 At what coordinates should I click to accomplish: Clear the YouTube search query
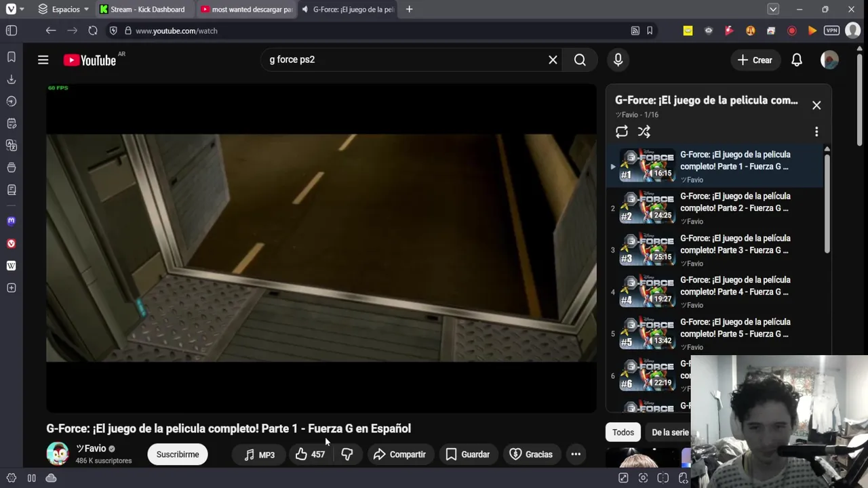click(x=553, y=60)
